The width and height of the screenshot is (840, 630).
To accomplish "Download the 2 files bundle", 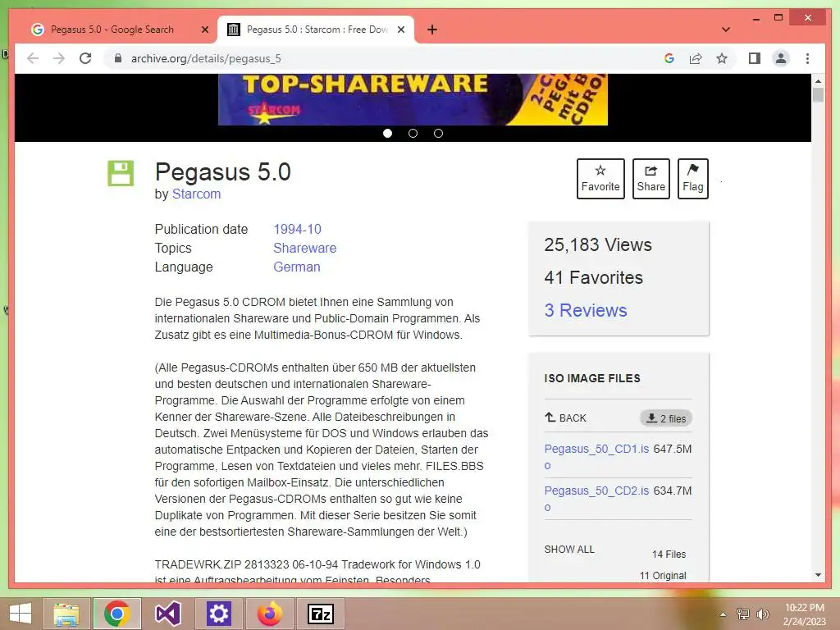I will coord(666,418).
